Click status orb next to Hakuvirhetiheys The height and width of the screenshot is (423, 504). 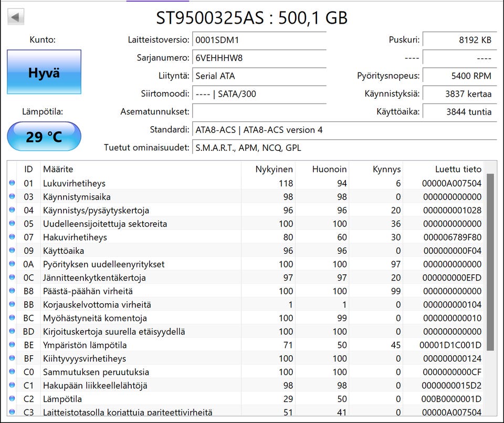(12, 238)
